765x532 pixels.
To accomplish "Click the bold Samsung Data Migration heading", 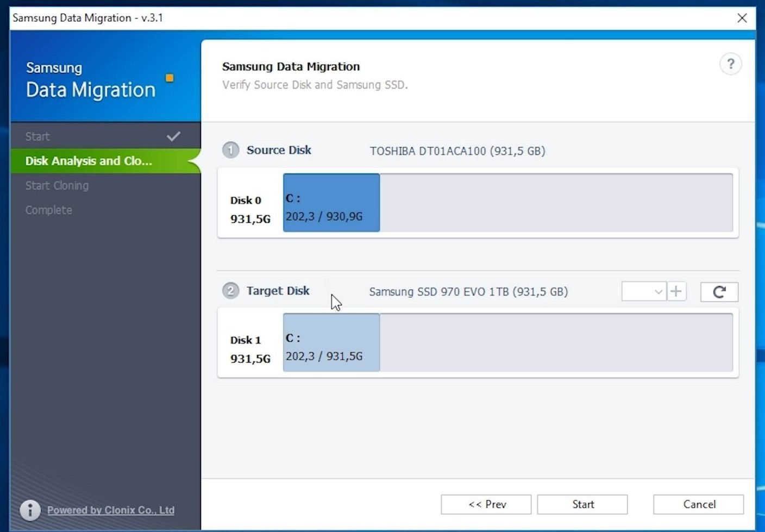I will point(291,66).
